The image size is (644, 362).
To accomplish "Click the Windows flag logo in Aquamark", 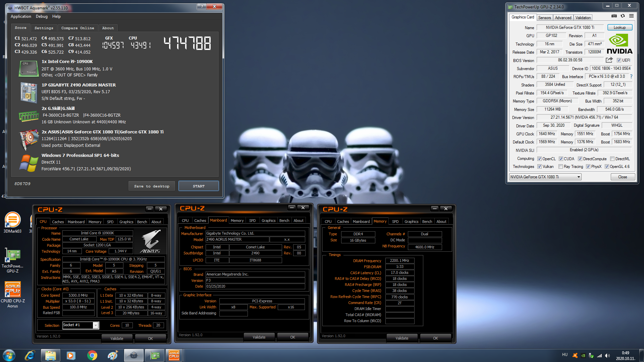I will 28,163.
